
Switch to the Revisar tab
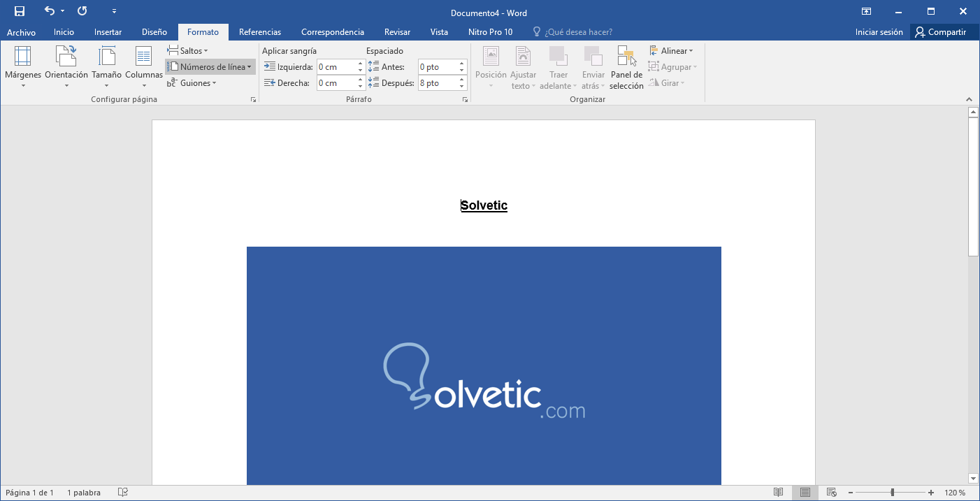point(397,32)
